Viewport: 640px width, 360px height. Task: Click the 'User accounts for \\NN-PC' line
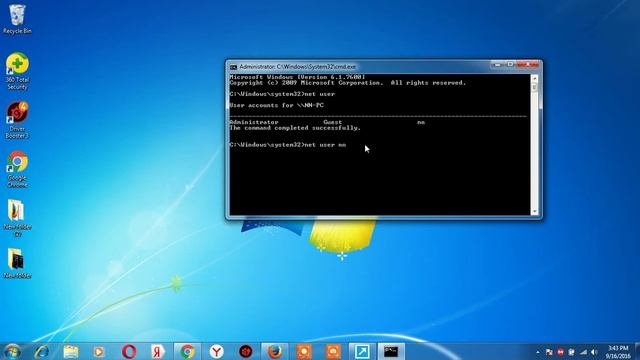277,105
